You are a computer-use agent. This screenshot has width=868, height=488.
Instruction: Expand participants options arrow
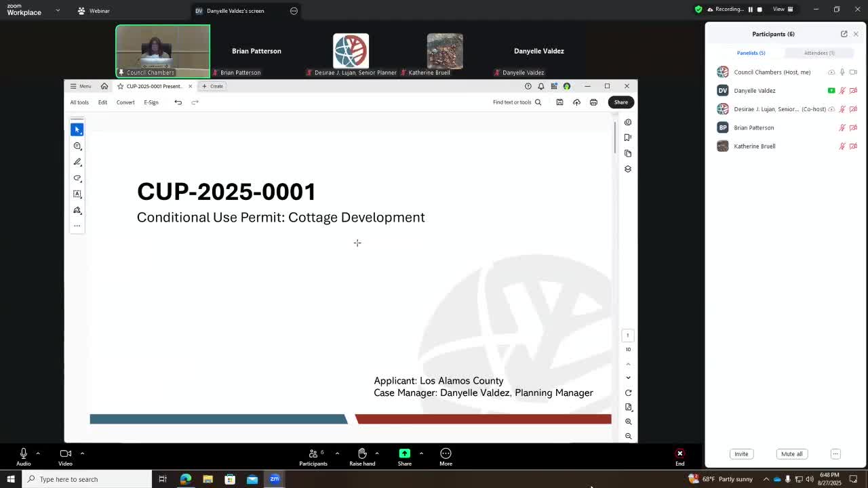pos(337,453)
